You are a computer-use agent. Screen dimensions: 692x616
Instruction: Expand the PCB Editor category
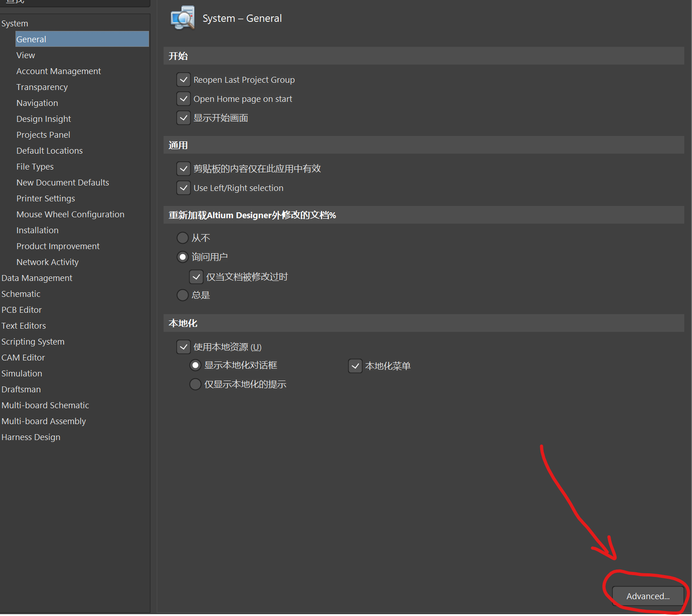(x=21, y=310)
